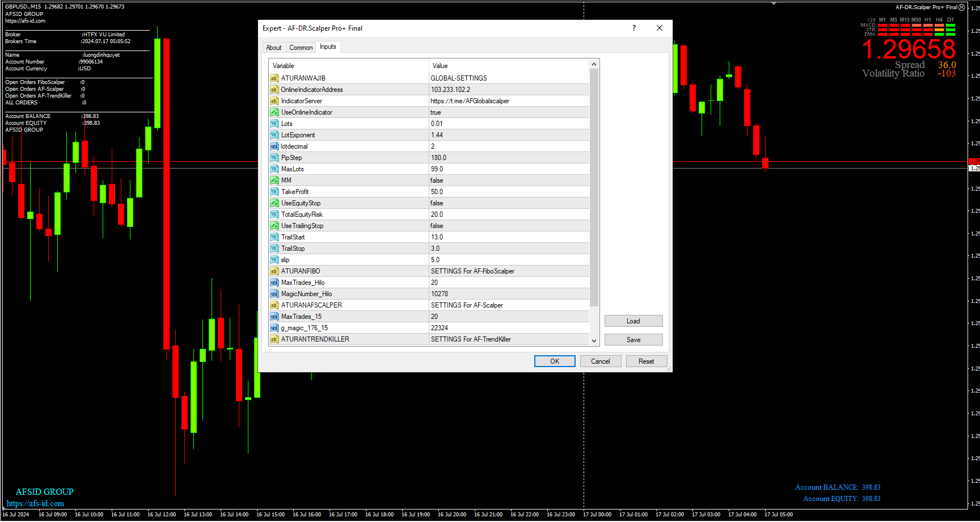The height and width of the screenshot is (522, 980).
Task: Click the expert smiley icon at chart top-right
Action: 961,7
